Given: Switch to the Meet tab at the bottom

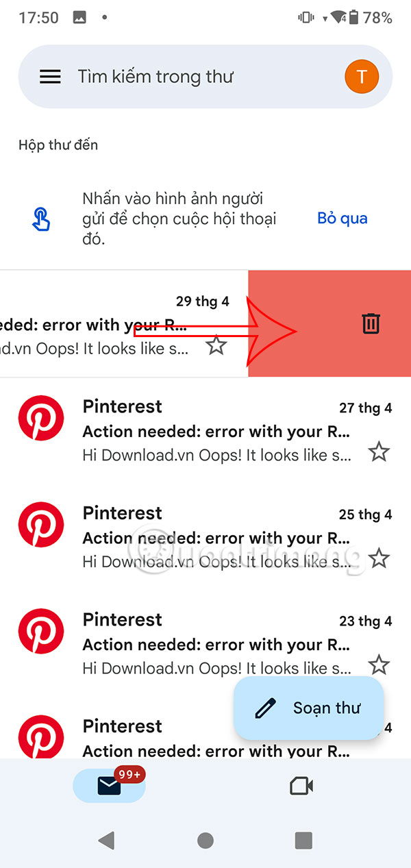Looking at the screenshot, I should [x=302, y=786].
